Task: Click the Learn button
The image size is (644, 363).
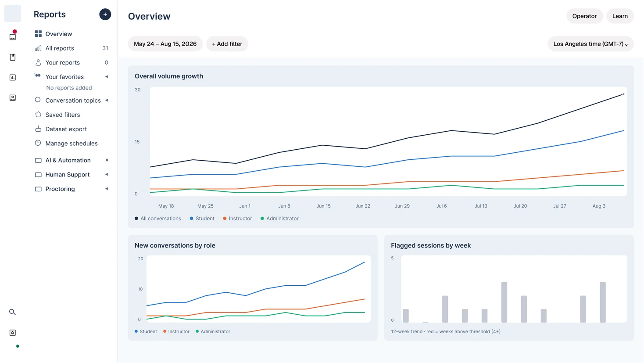Action: pos(620,16)
